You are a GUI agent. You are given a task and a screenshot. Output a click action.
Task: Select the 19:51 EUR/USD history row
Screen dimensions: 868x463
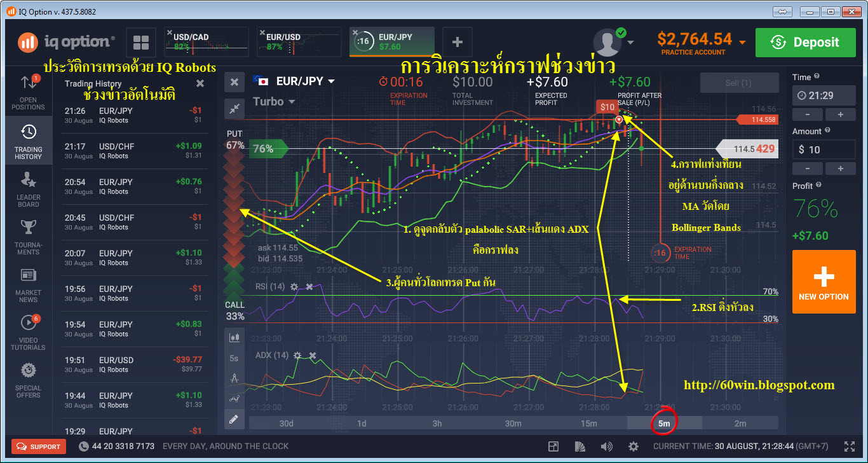[133, 364]
